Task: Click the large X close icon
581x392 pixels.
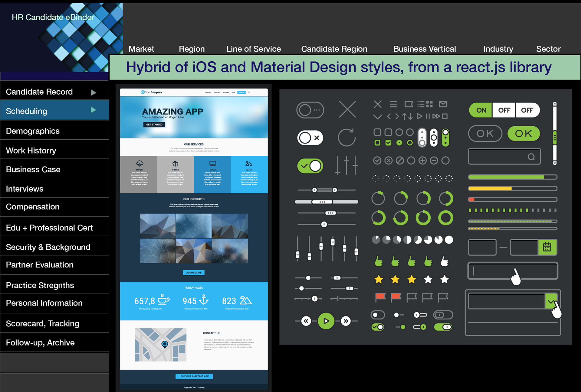Action: pos(347,109)
